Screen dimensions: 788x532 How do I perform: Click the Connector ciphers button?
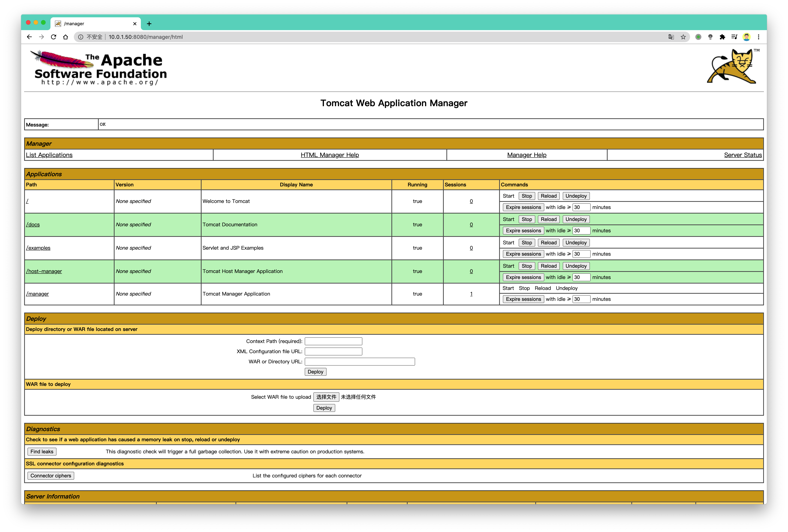(50, 476)
